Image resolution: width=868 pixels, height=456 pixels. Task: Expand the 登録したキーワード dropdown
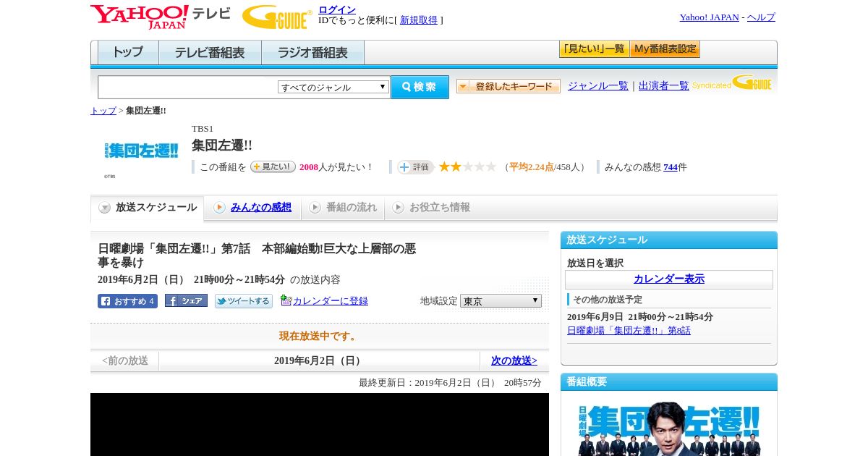coord(509,86)
